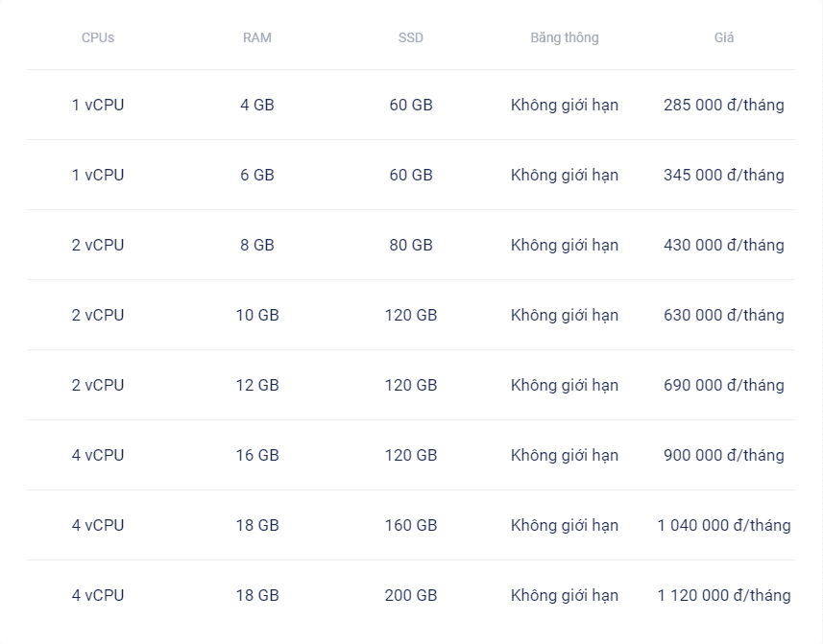This screenshot has width=823, height=644.
Task: Click the price "690 000 đ/tháng"
Action: [x=724, y=386]
